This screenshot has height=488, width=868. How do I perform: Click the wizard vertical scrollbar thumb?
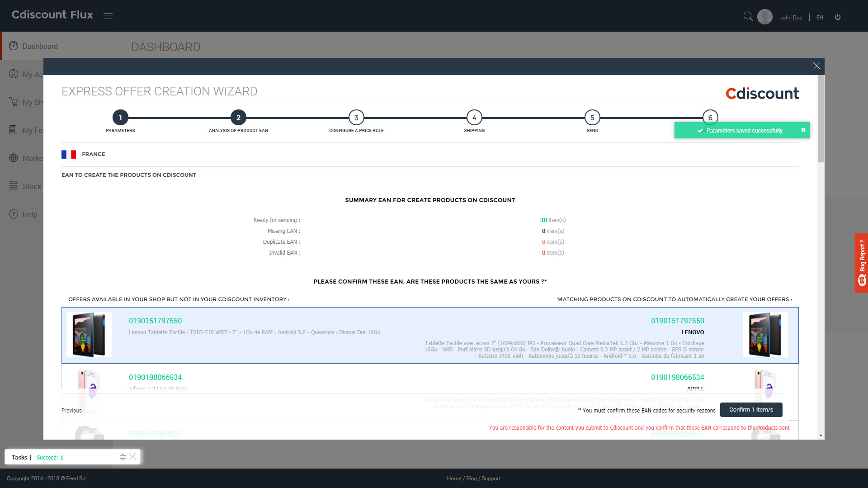[821, 118]
